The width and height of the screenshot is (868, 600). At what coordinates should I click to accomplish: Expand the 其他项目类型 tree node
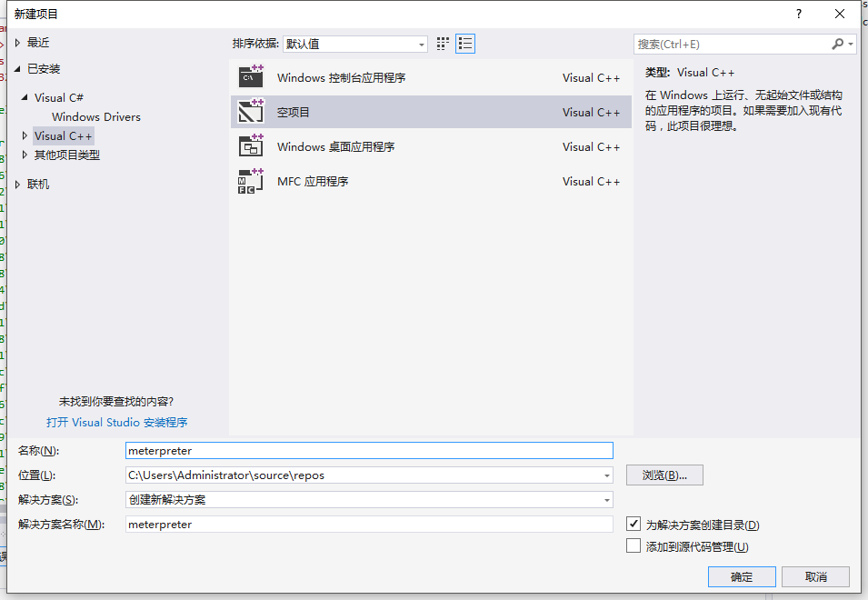(x=25, y=155)
